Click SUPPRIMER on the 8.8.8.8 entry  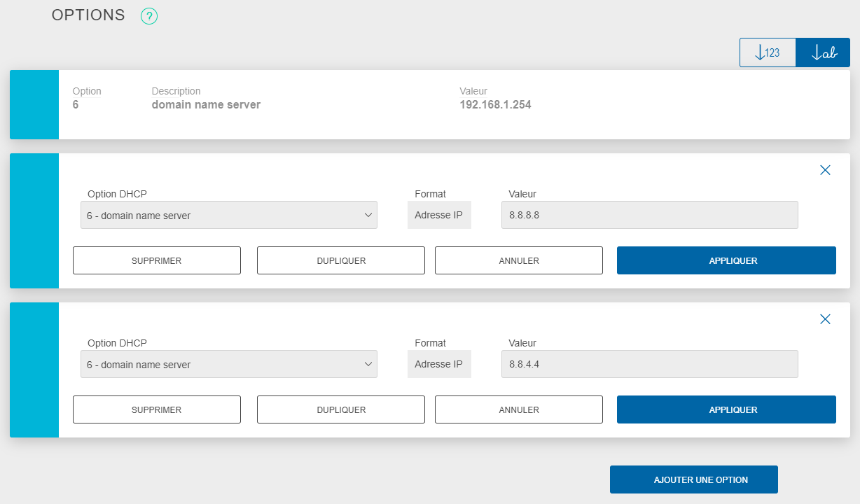[x=156, y=260]
